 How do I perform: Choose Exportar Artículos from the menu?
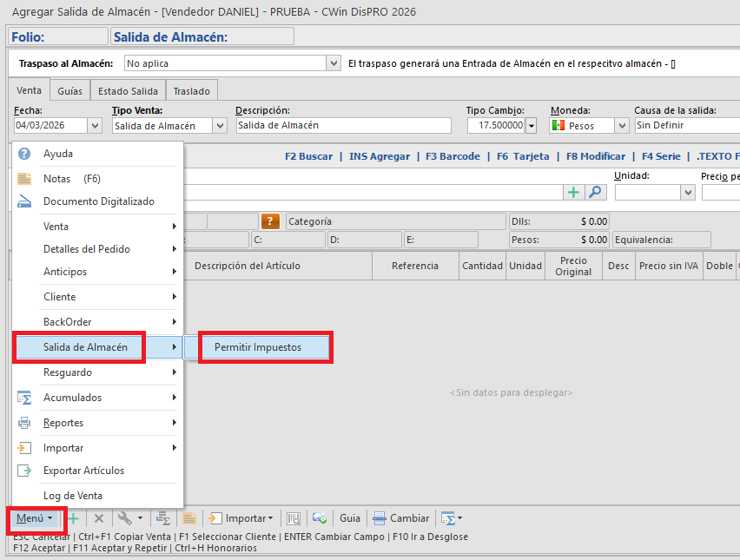tap(83, 471)
